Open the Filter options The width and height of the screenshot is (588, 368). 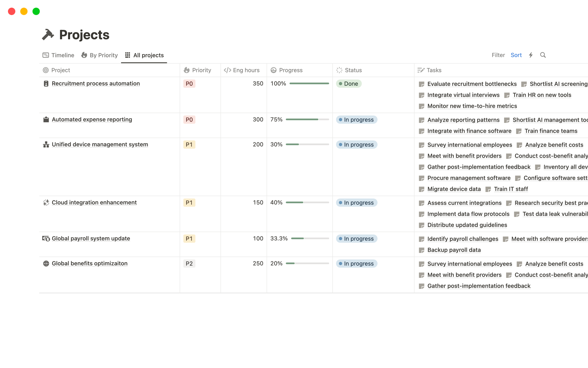tap(498, 55)
